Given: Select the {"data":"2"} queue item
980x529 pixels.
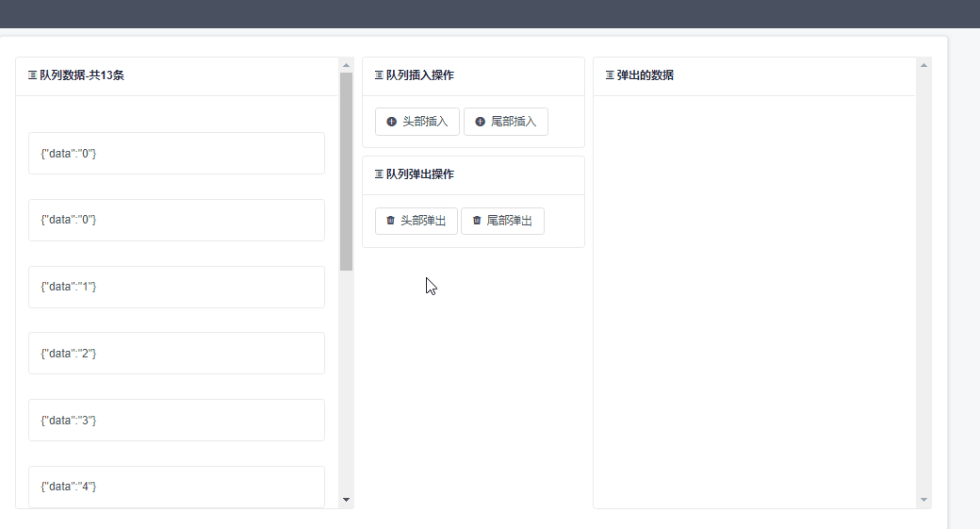Looking at the screenshot, I should click(x=176, y=354).
